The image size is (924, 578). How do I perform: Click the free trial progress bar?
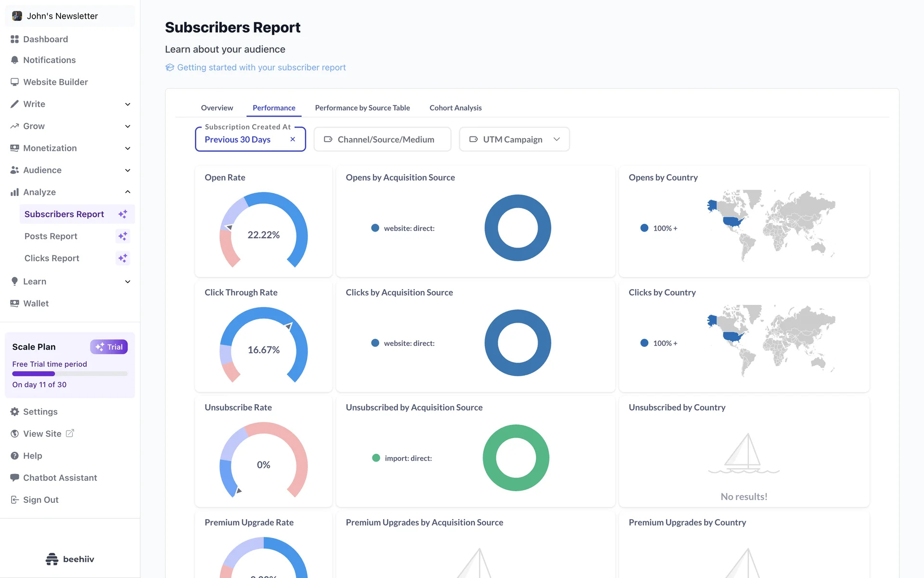70,374
